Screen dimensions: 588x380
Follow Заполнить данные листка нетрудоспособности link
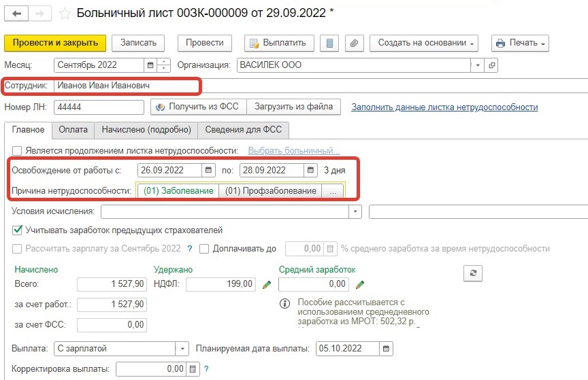click(x=444, y=107)
